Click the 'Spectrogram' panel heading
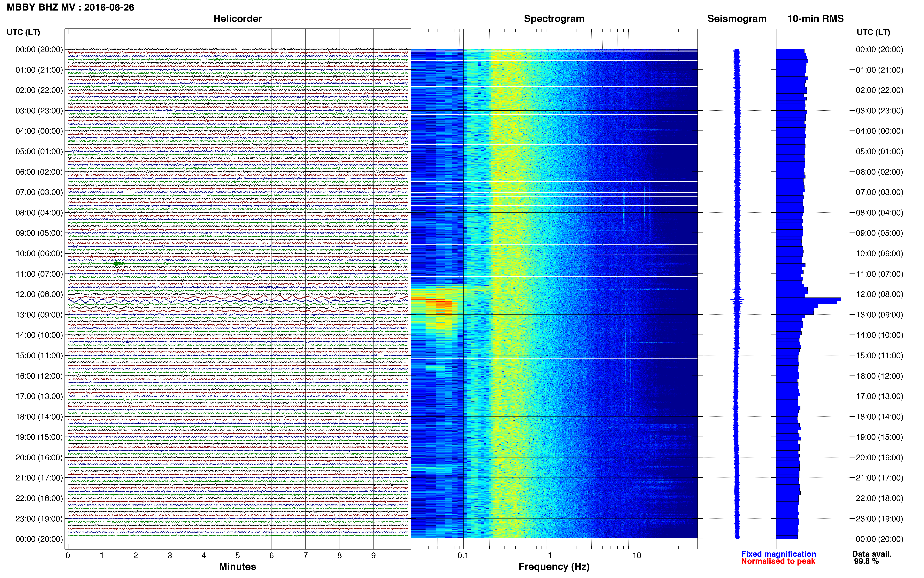Image resolution: width=924 pixels, height=578 pixels. click(x=554, y=19)
